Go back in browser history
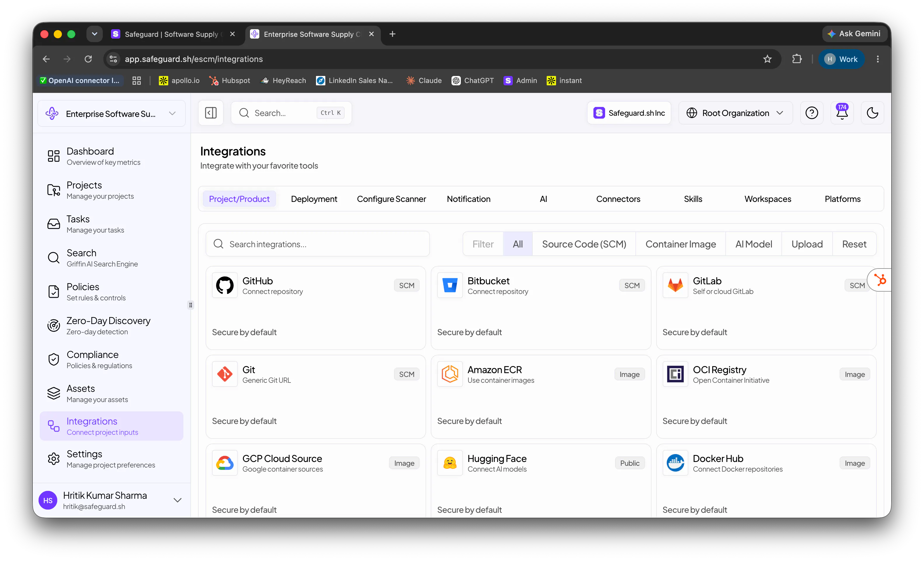 pos(46,59)
